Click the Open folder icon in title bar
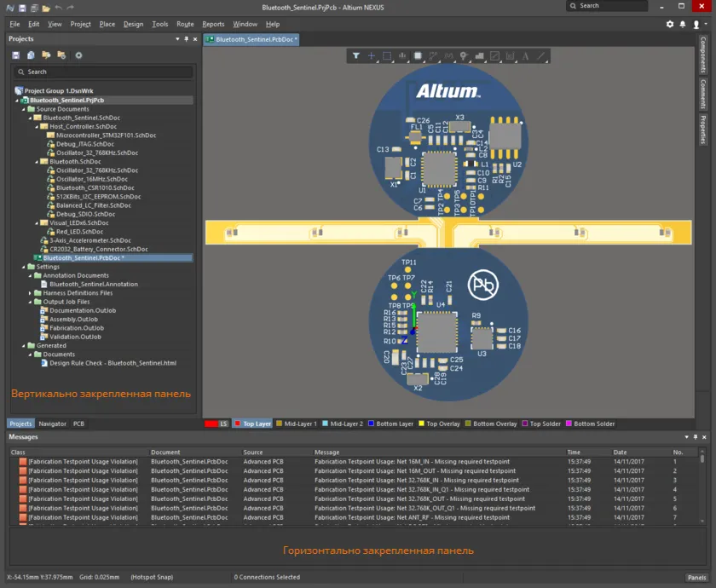Viewport: 716px width, 588px height. click(46, 7)
